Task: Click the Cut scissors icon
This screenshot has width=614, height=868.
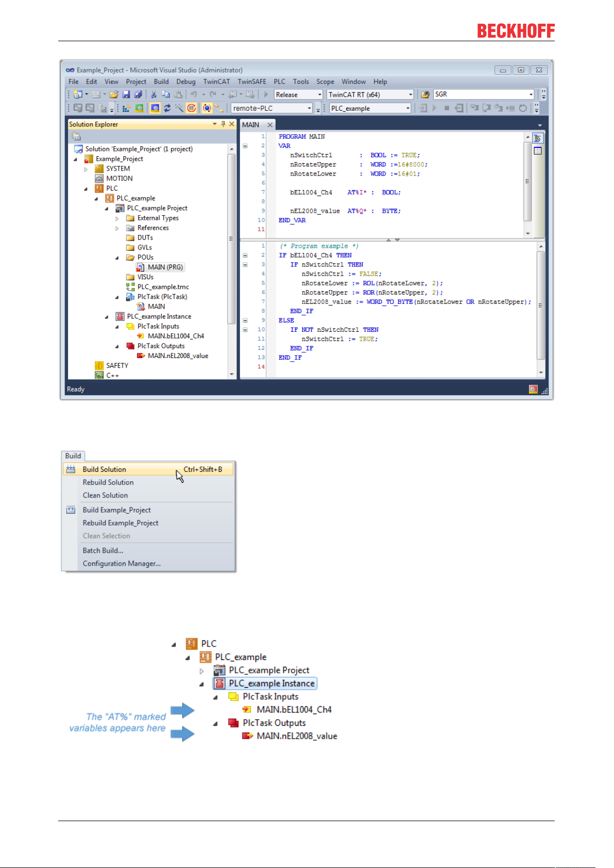Action: [x=153, y=95]
